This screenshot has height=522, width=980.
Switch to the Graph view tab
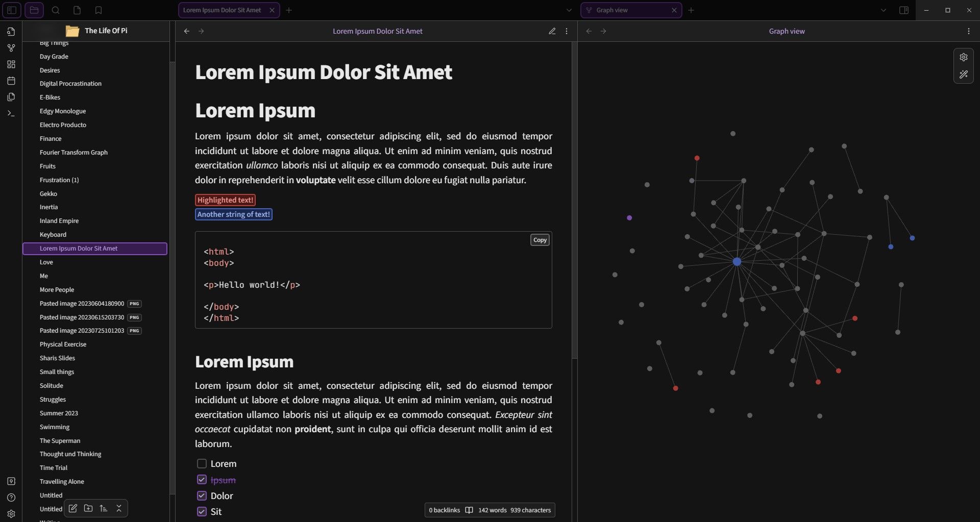[x=612, y=10]
